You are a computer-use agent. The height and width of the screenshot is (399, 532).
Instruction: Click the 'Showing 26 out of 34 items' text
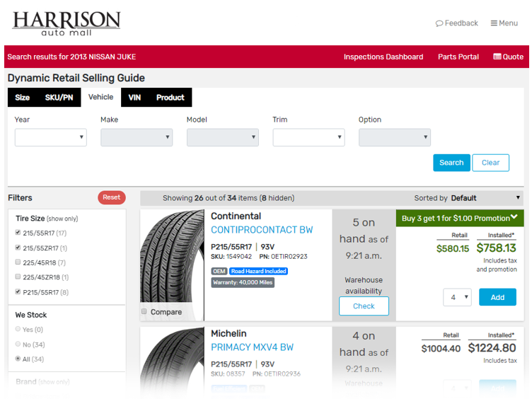pos(229,198)
